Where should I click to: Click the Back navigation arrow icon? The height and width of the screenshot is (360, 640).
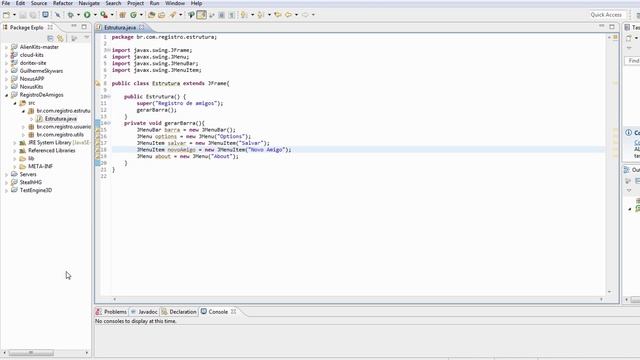[x=288, y=15]
